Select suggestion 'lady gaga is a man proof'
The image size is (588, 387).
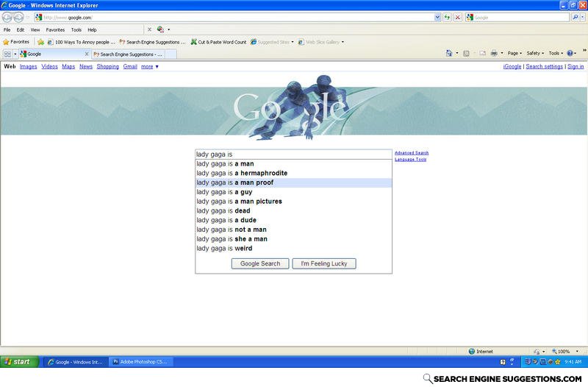293,182
